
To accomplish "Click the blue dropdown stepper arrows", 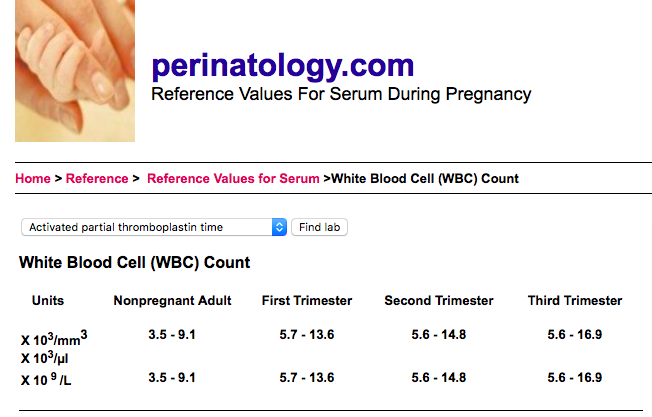I will (x=279, y=227).
